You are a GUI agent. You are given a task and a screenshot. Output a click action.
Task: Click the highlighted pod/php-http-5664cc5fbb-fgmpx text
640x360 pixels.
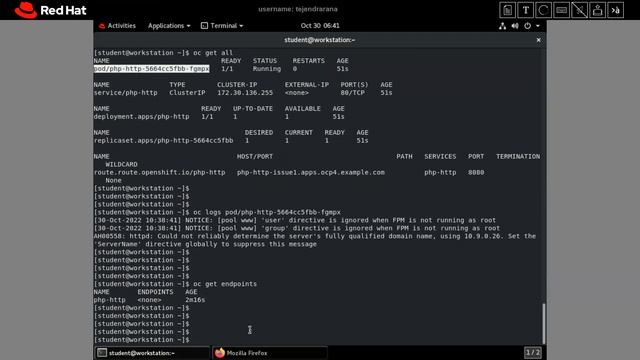(x=151, y=69)
